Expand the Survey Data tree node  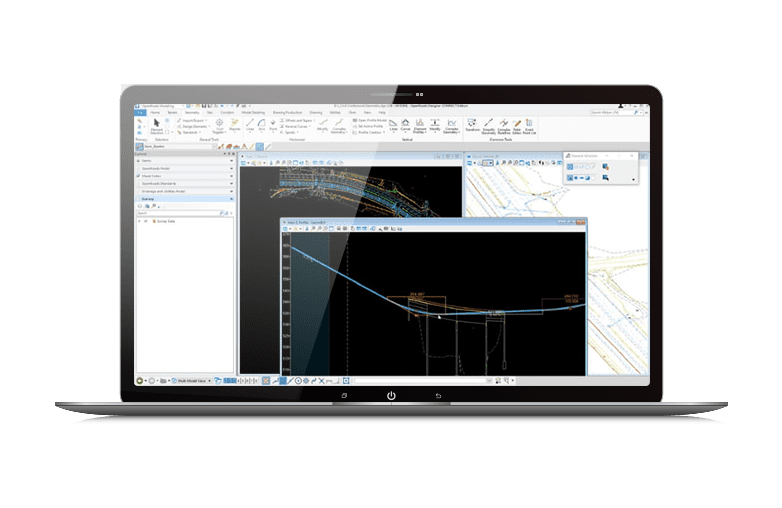tap(141, 220)
